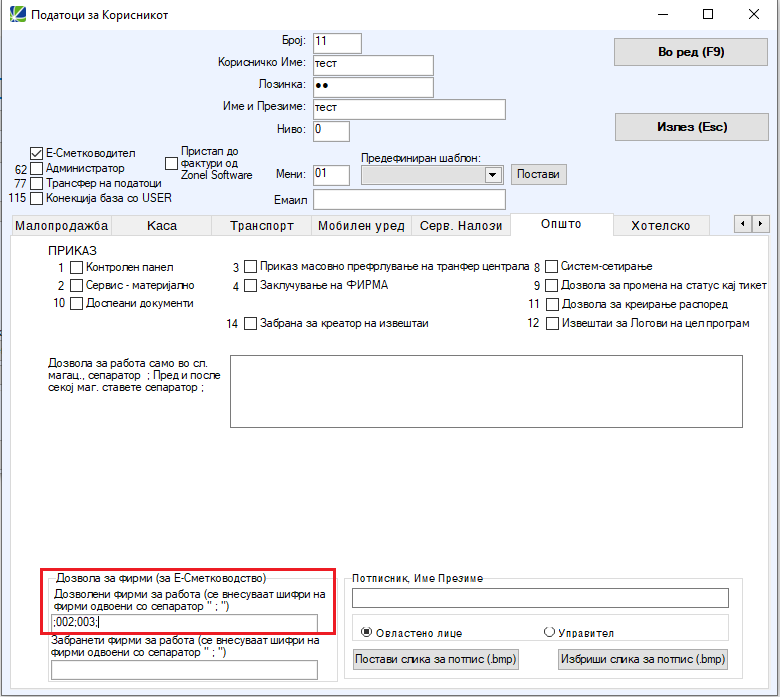This screenshot has height=697, width=780.
Task: Click the Забранети фирми input field
Action: (184, 670)
